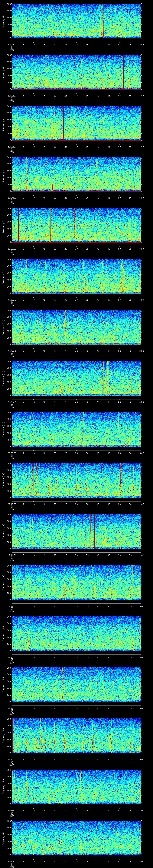Click the spectrogram plot beginning 22:04:00

(77, 174)
